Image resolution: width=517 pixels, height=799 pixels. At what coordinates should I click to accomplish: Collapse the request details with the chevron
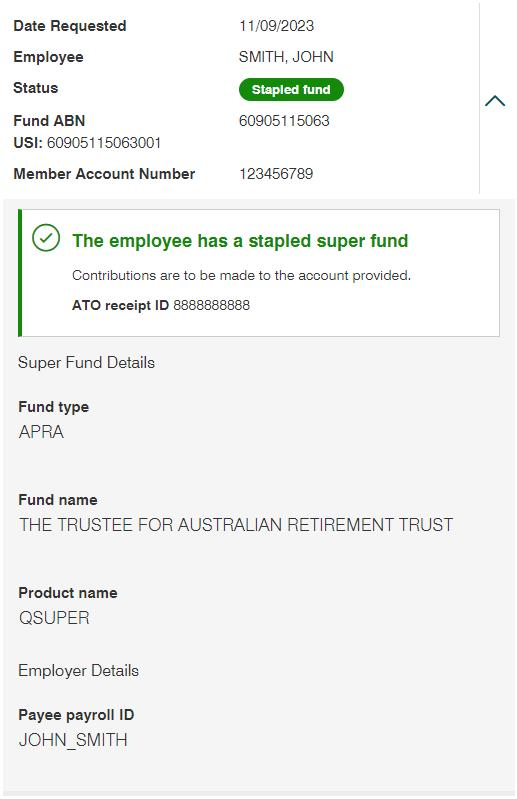(x=495, y=100)
